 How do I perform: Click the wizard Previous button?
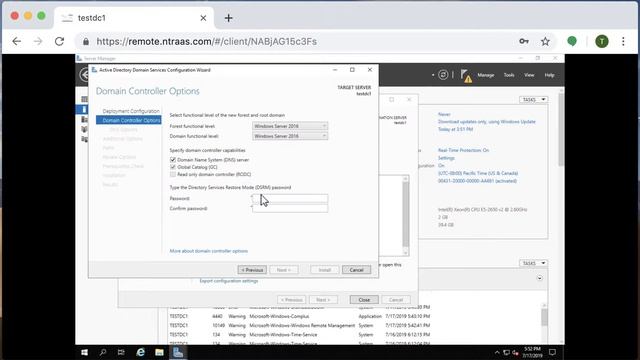252,270
